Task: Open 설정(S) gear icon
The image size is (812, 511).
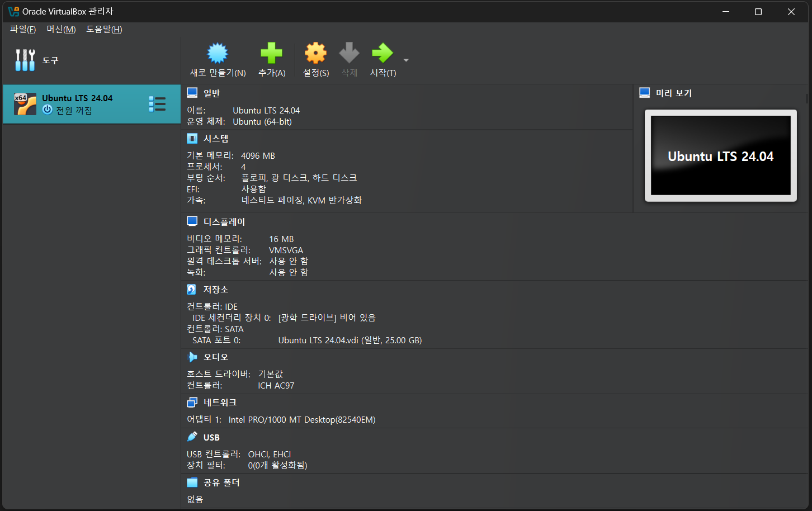Action: (315, 53)
